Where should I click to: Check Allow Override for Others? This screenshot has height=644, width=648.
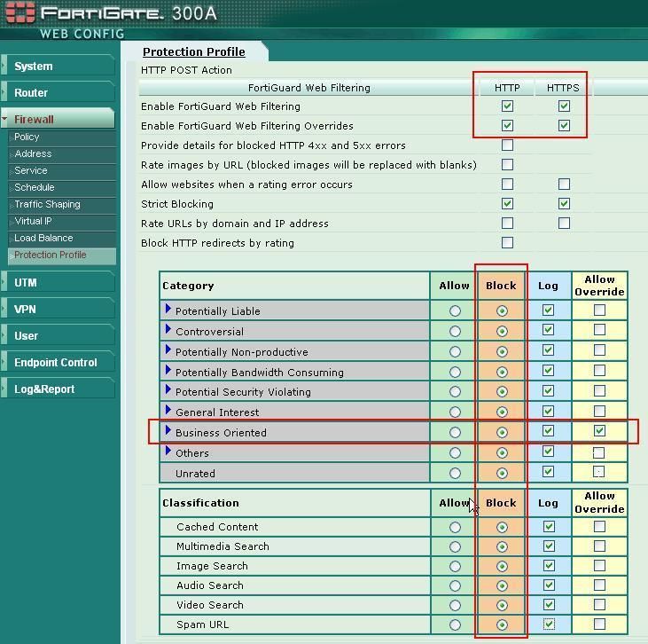[599, 452]
